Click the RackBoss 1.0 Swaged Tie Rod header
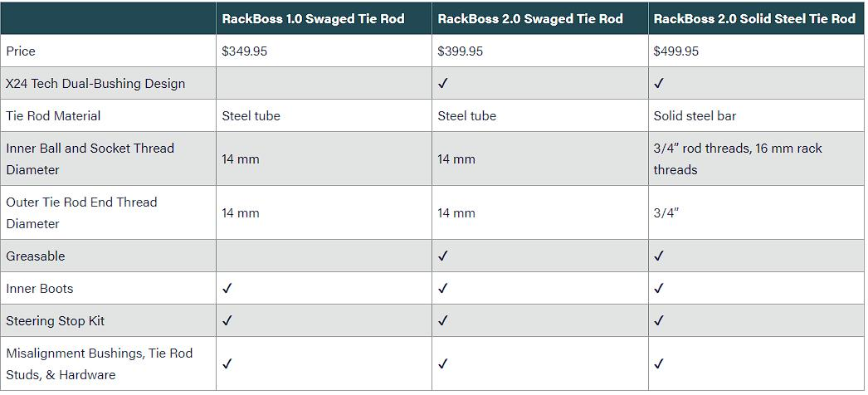The width and height of the screenshot is (868, 395). coord(313,18)
